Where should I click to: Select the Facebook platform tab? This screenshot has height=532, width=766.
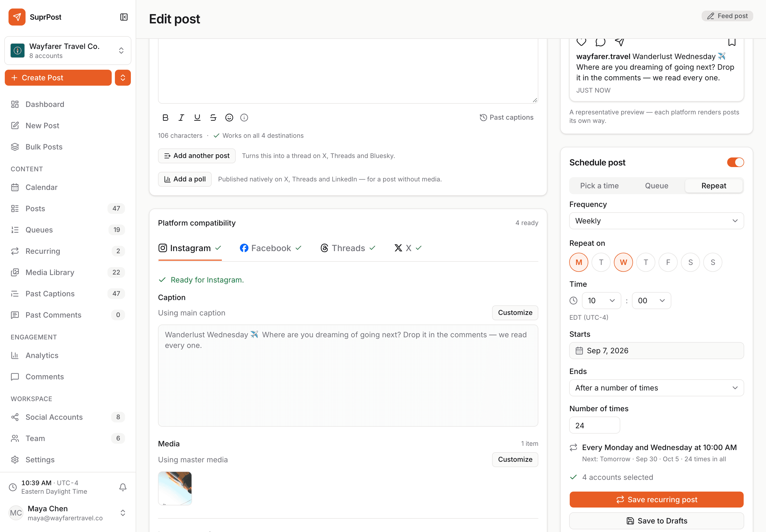(x=270, y=248)
